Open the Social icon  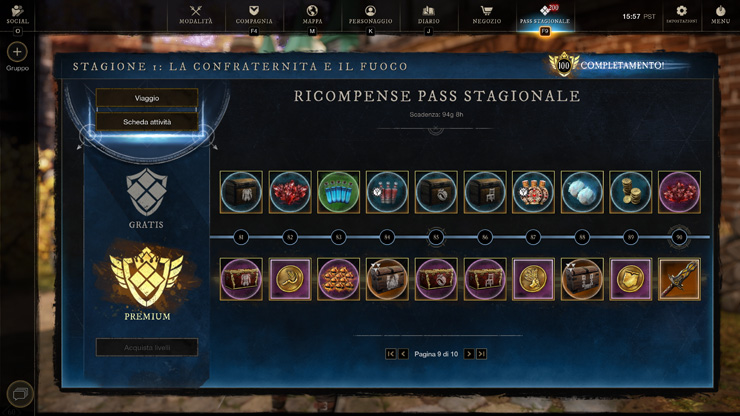click(x=17, y=11)
